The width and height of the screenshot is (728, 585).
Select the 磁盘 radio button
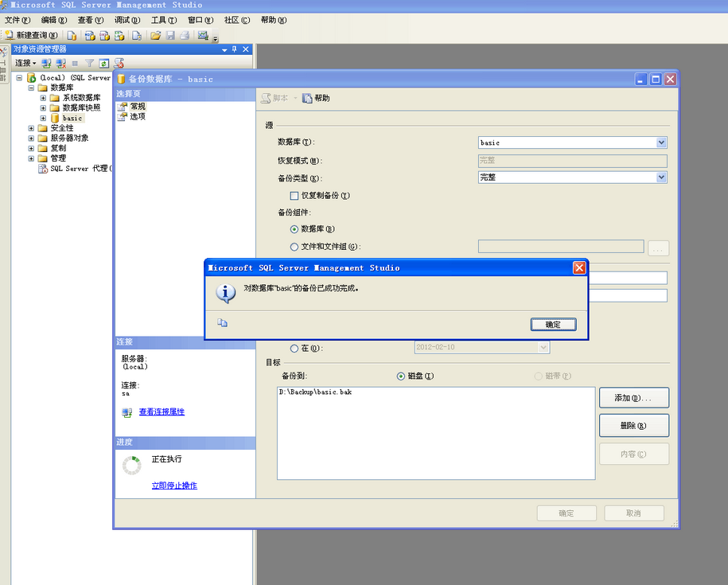401,376
